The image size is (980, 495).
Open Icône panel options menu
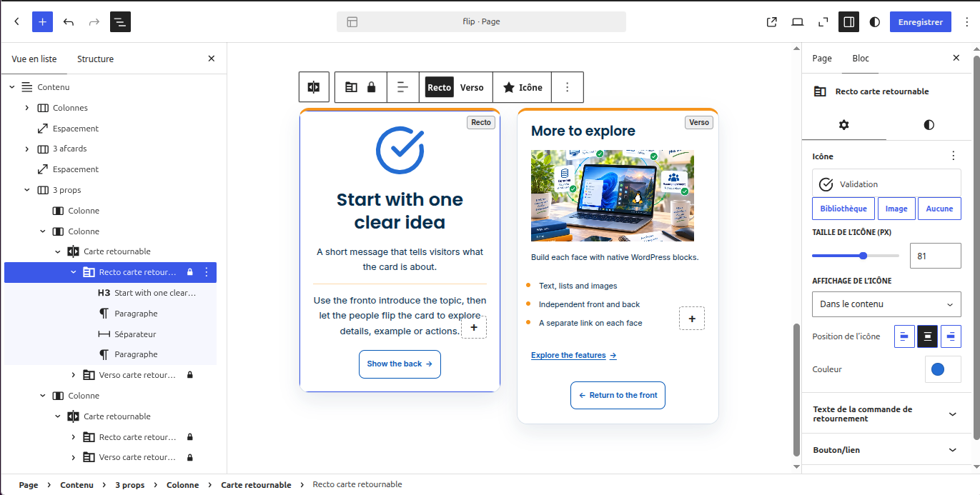pos(953,156)
